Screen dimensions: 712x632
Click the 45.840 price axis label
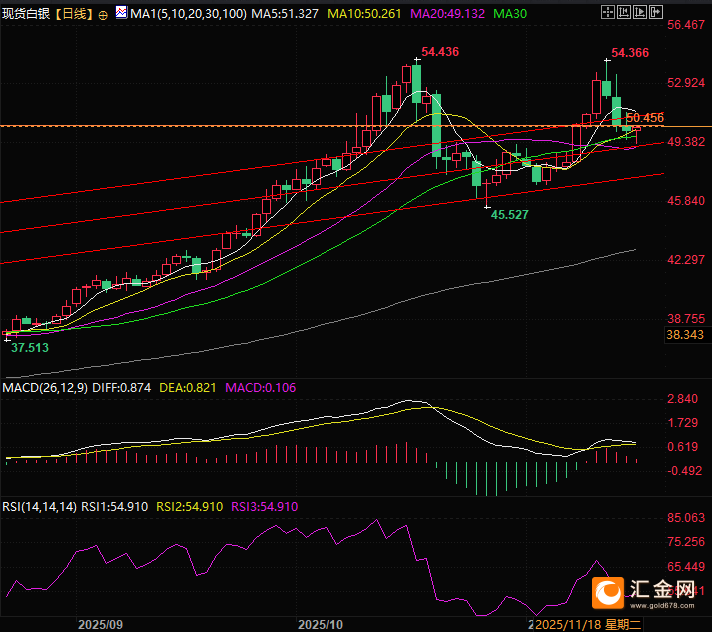(686, 201)
